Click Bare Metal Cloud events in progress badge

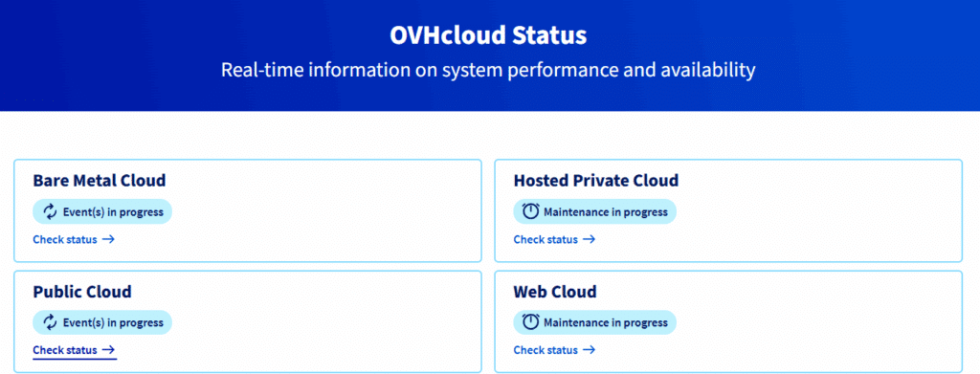pyautogui.click(x=102, y=211)
